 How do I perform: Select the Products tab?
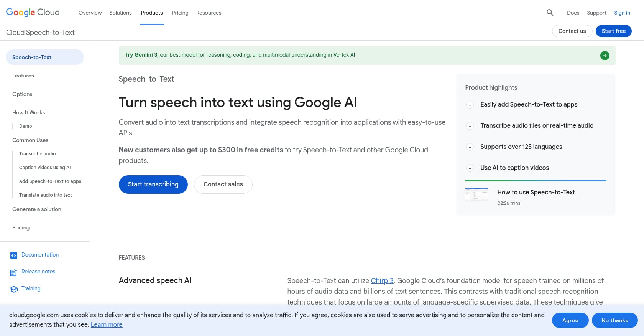[152, 13]
